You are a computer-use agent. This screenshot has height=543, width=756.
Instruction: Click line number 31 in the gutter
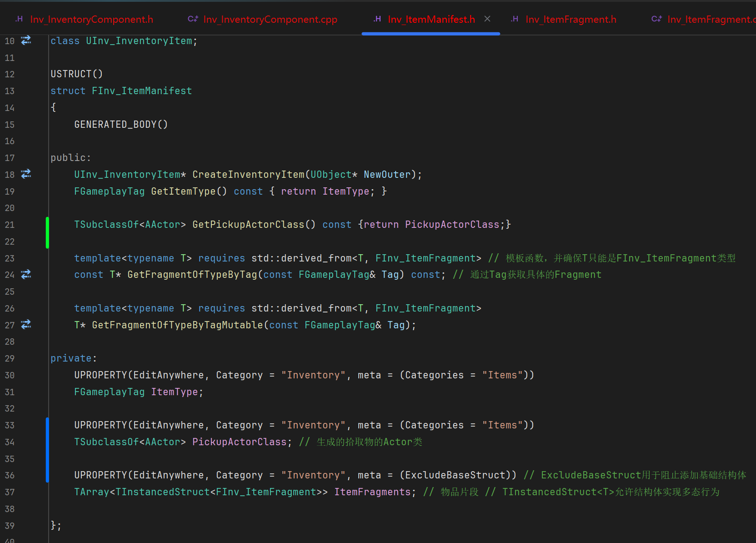[x=10, y=392]
